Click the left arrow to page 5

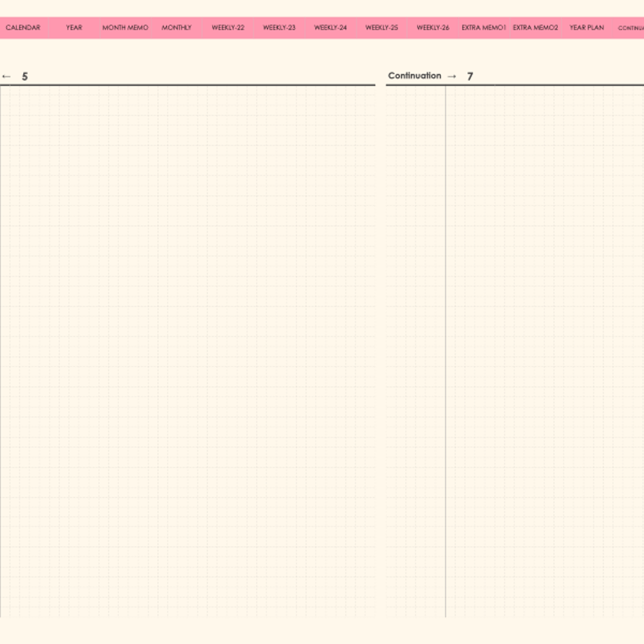tap(6, 76)
